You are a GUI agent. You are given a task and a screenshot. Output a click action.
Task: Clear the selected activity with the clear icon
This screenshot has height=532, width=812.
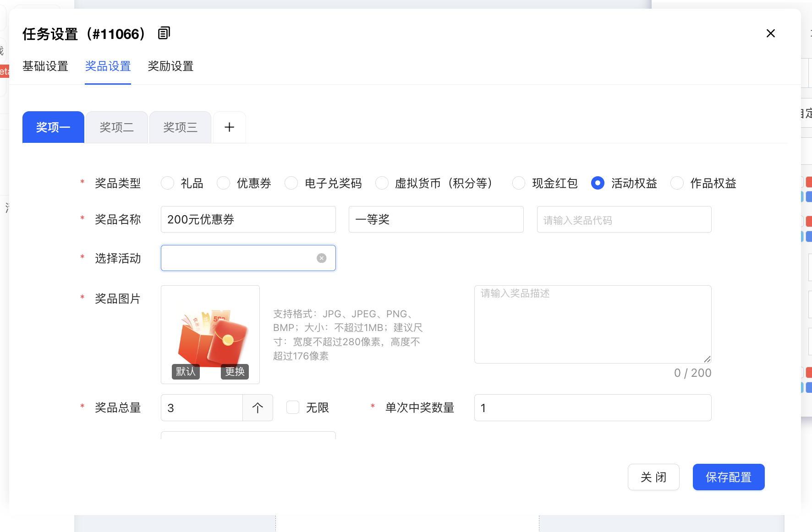click(322, 258)
